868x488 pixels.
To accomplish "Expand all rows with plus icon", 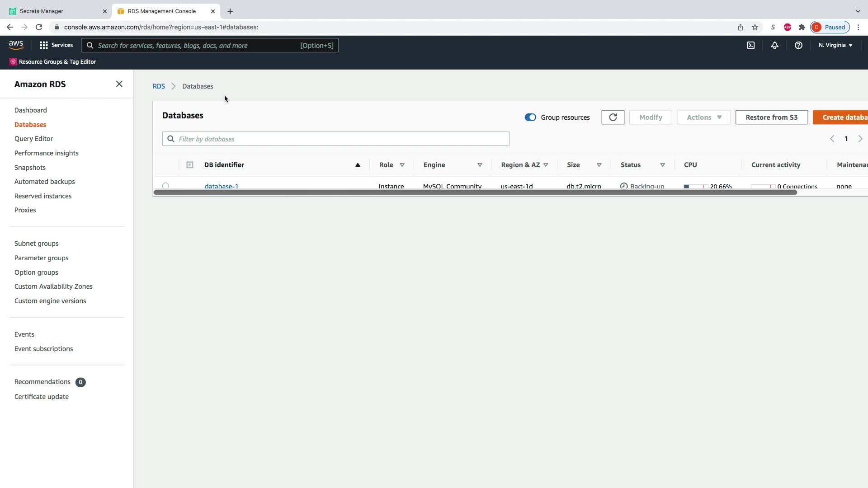I will point(190,165).
